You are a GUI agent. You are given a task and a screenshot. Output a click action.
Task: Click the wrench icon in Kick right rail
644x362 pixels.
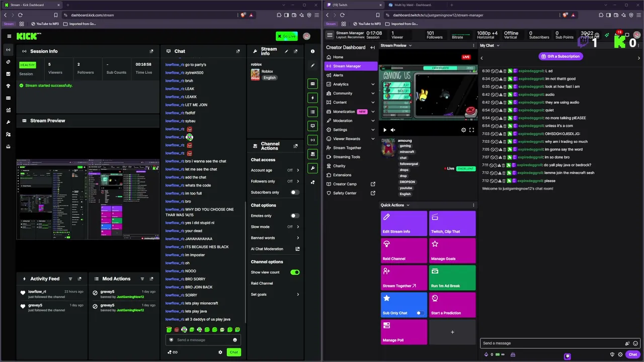[312, 168]
